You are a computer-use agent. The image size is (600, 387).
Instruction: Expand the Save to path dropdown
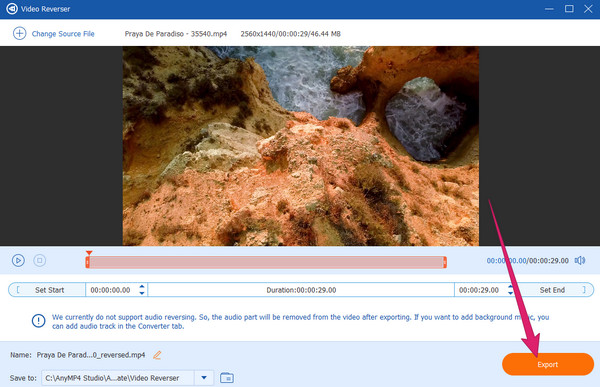point(204,378)
